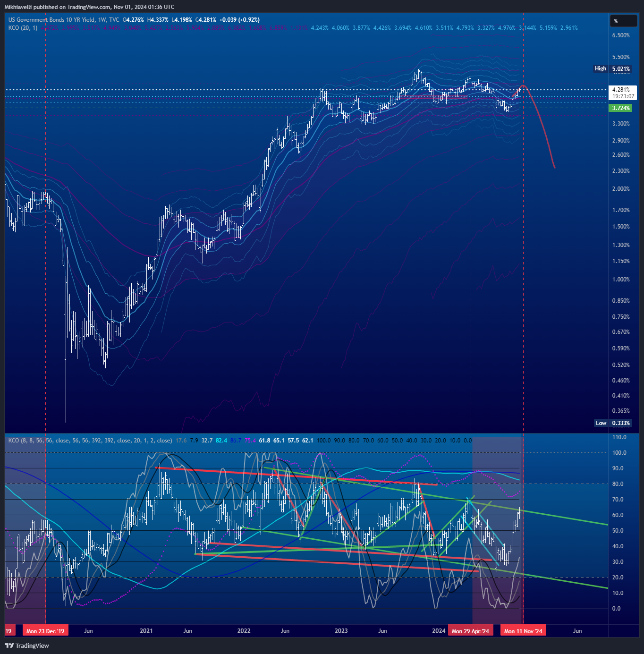Click the 110.0 label on the lower pane axis
Image resolution: width=644 pixels, height=654 pixels.
tap(619, 437)
